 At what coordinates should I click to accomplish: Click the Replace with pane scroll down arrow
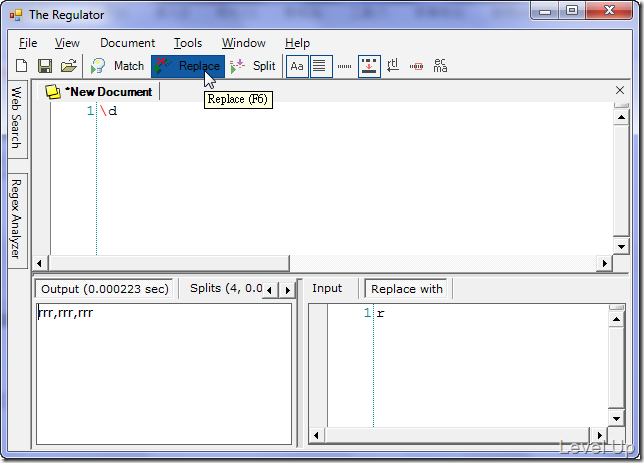pyautogui.click(x=616, y=419)
